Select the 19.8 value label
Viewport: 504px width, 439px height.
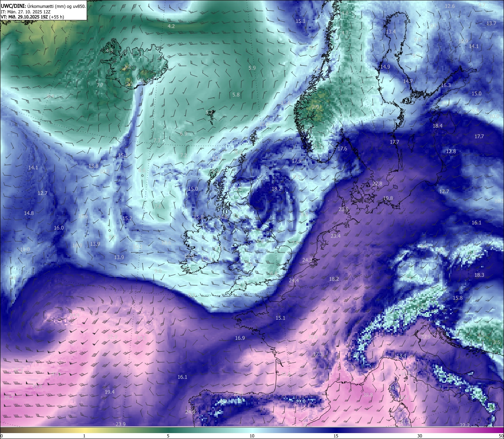coord(388,198)
